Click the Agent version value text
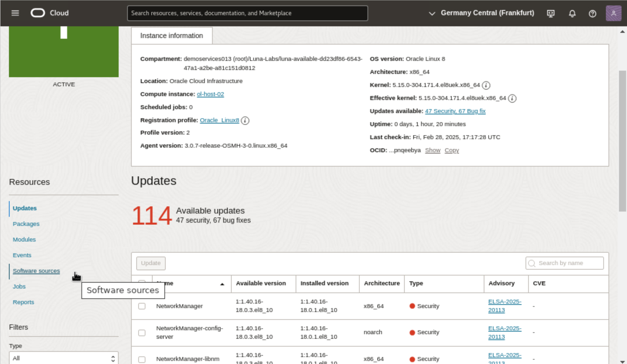The height and width of the screenshot is (364, 627). (236, 146)
